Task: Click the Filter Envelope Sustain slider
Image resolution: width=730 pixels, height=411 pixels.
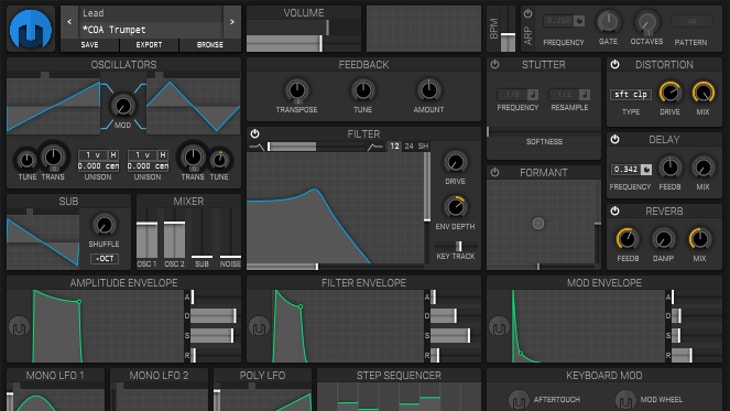Action: pos(455,336)
